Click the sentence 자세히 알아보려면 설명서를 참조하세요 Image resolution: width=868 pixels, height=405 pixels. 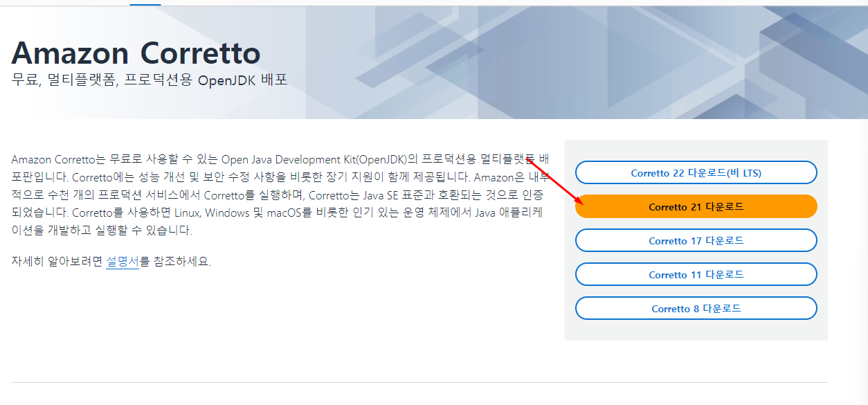(x=111, y=262)
